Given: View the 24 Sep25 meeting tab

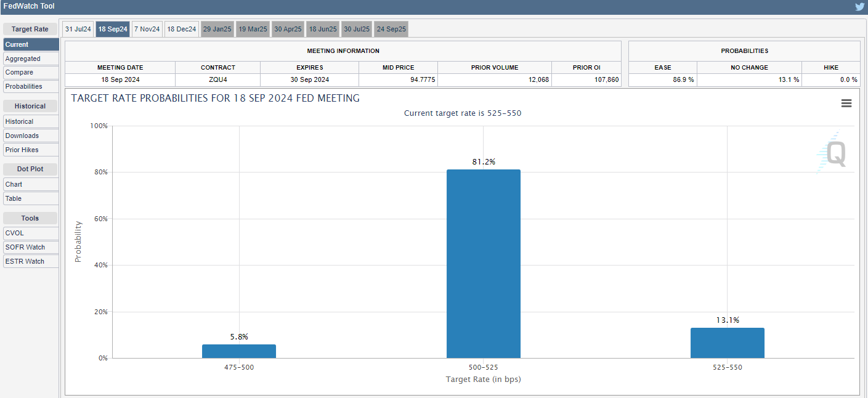Looking at the screenshot, I should click(x=391, y=29).
